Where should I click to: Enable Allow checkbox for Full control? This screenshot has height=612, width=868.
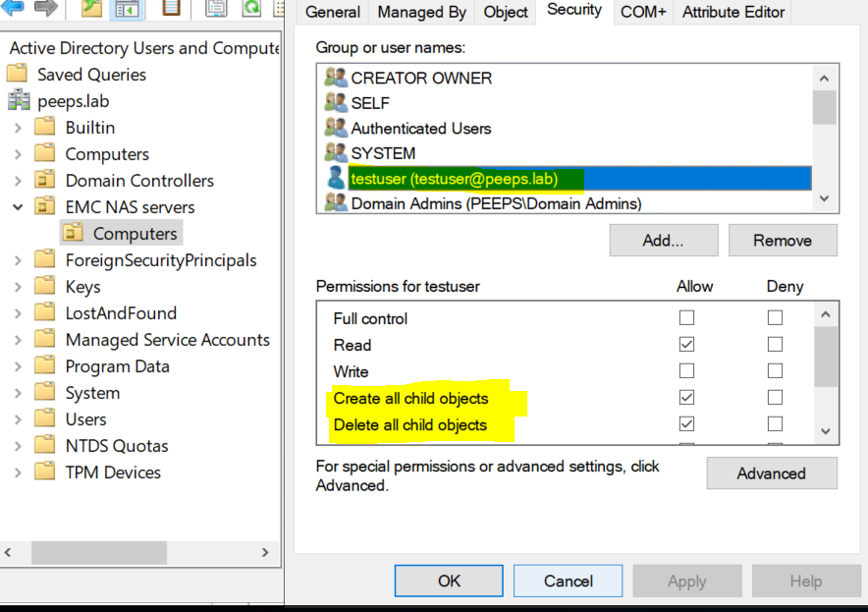(x=686, y=318)
